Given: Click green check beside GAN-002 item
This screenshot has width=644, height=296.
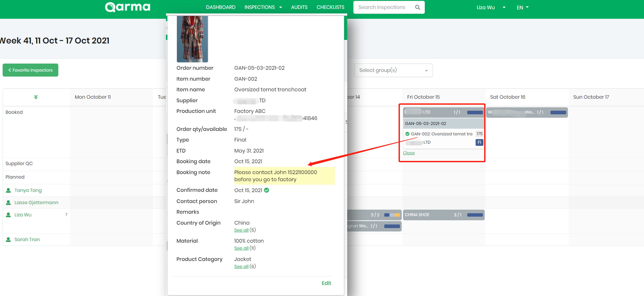Looking at the screenshot, I should 407,134.
